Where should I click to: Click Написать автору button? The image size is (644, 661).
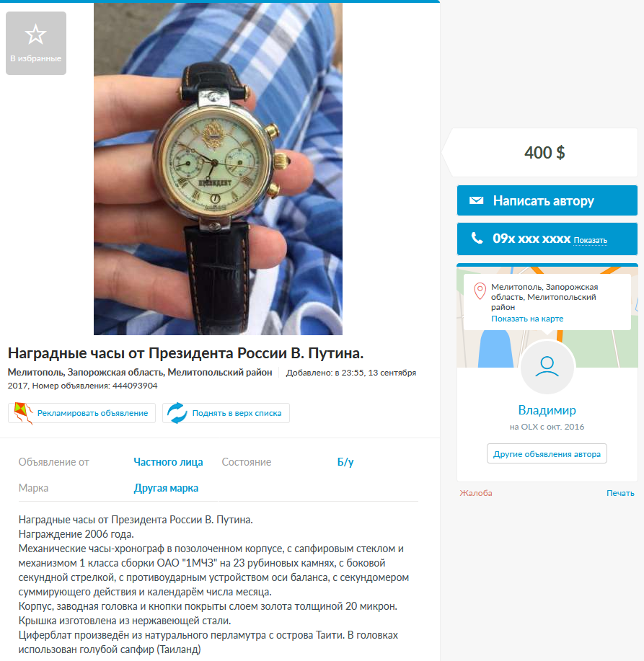click(547, 200)
